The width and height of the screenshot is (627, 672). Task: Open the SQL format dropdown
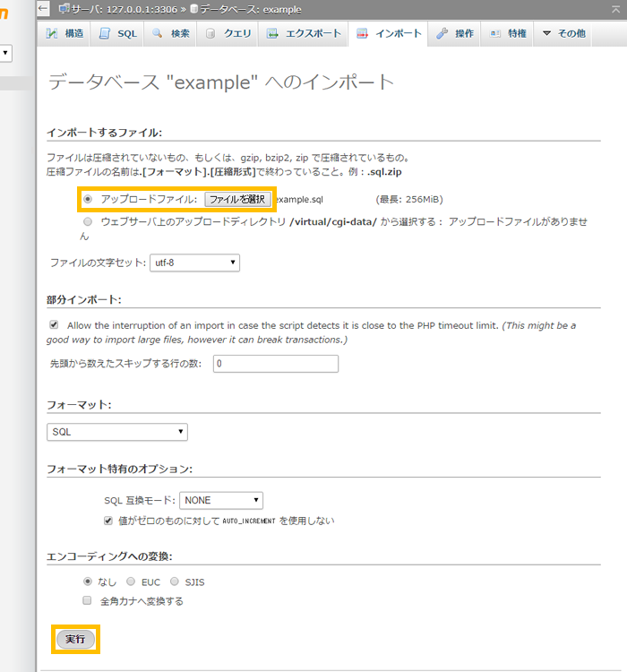point(117,432)
